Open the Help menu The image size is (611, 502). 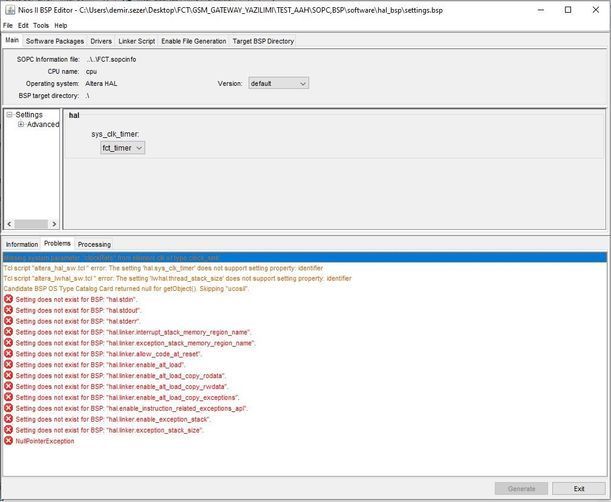pos(60,25)
